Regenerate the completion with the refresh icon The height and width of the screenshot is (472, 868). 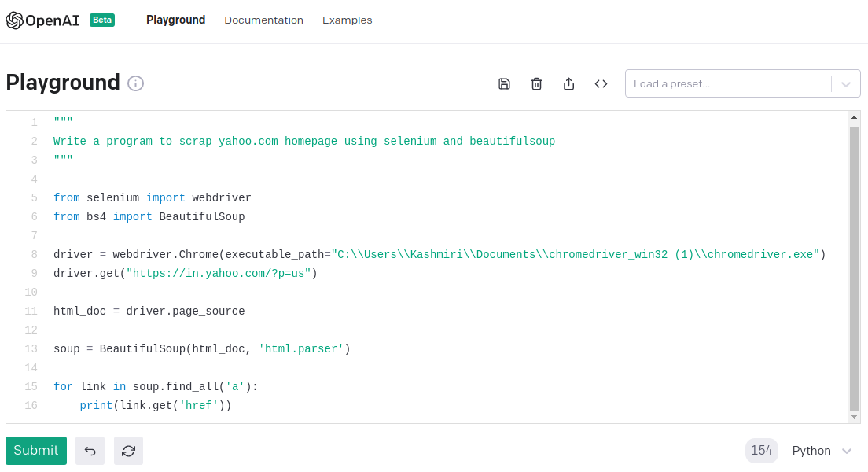click(x=128, y=451)
